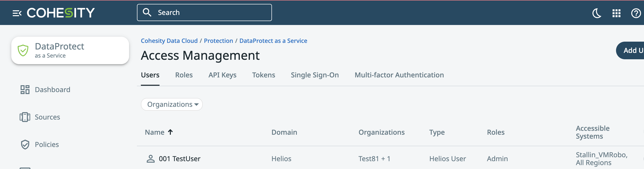
Task: Click user avatar icon for 001 TestUser
Action: [150, 159]
